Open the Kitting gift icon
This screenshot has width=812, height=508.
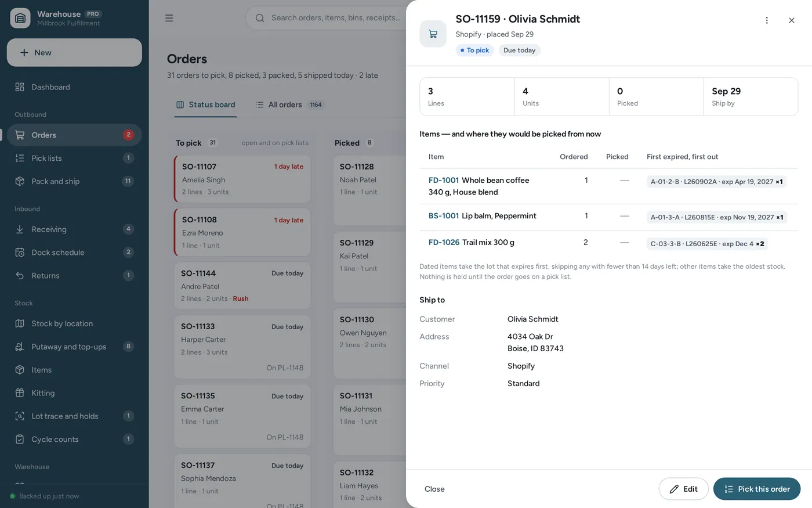click(20, 393)
